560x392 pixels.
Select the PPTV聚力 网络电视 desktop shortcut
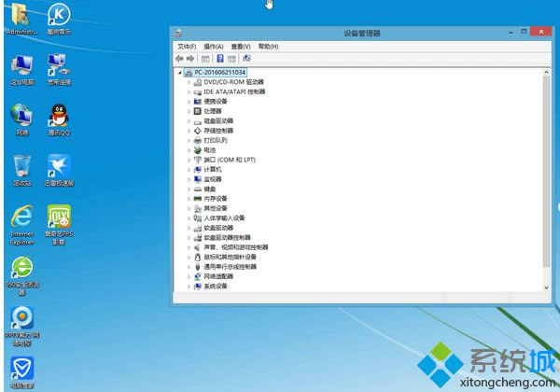(22, 327)
